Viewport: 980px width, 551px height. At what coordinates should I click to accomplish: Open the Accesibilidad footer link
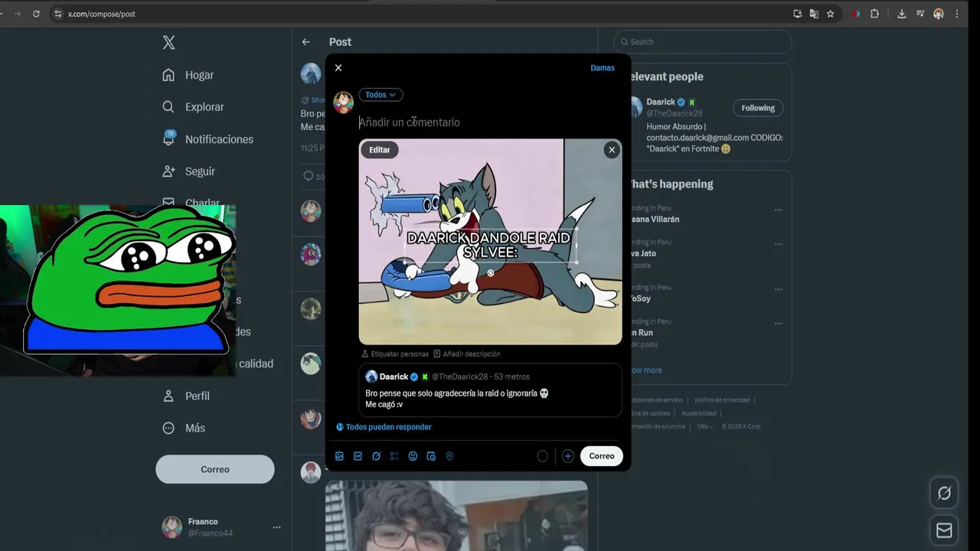coord(698,413)
